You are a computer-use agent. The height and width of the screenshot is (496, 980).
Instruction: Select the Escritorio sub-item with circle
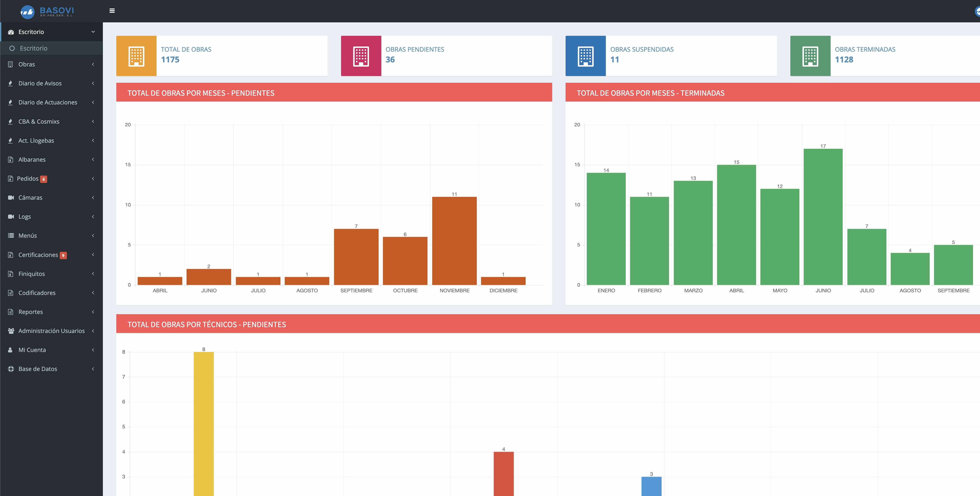click(x=34, y=48)
